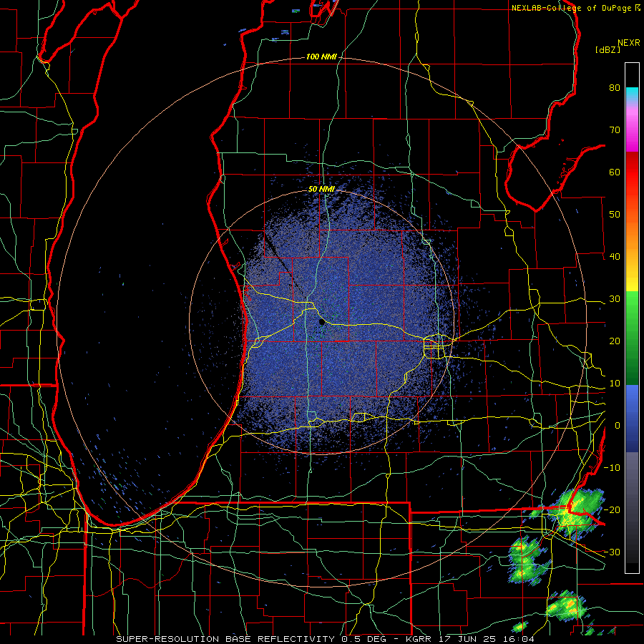
Task: Click the 16:04 timestamp in the caption
Action: click(520, 639)
